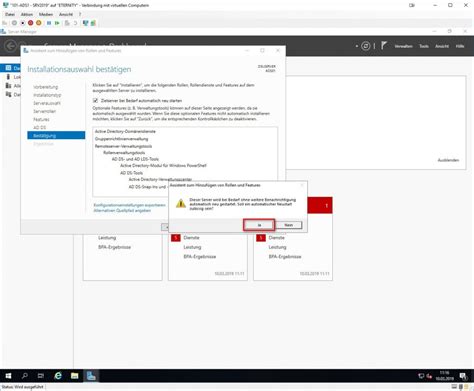This screenshot has height=391, width=474.
Task: Open the Datei menu
Action: tap(10, 14)
